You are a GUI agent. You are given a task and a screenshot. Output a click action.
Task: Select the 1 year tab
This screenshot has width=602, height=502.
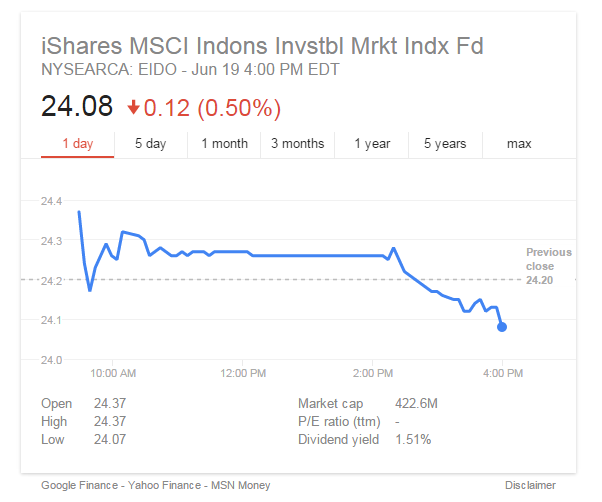point(372,144)
